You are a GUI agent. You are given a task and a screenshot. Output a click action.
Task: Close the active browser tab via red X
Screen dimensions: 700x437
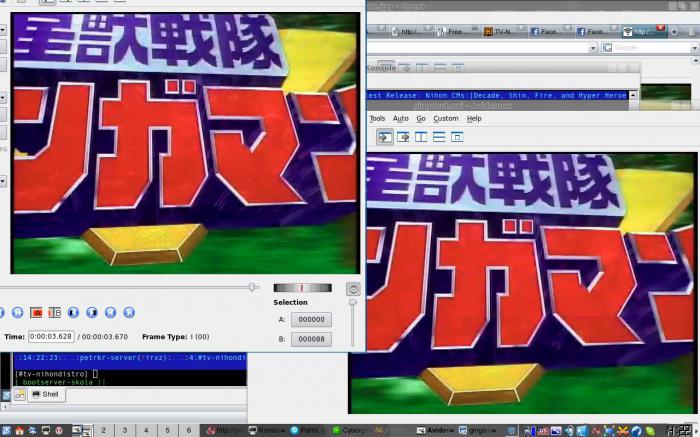660,28
